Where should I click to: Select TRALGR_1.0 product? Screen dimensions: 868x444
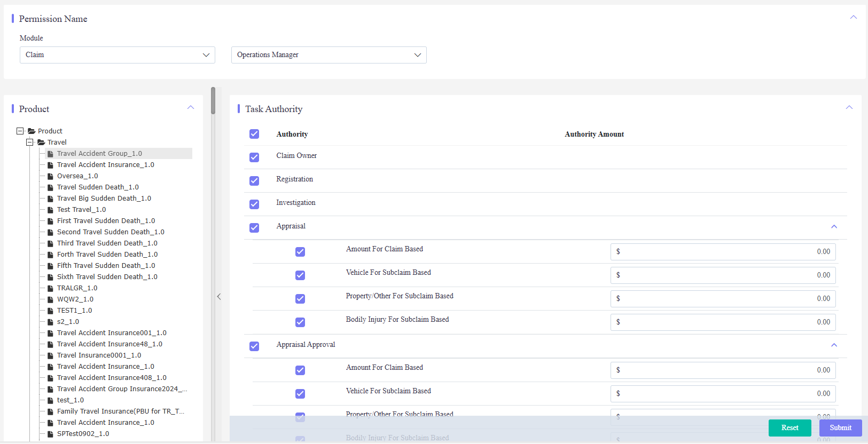(77, 288)
